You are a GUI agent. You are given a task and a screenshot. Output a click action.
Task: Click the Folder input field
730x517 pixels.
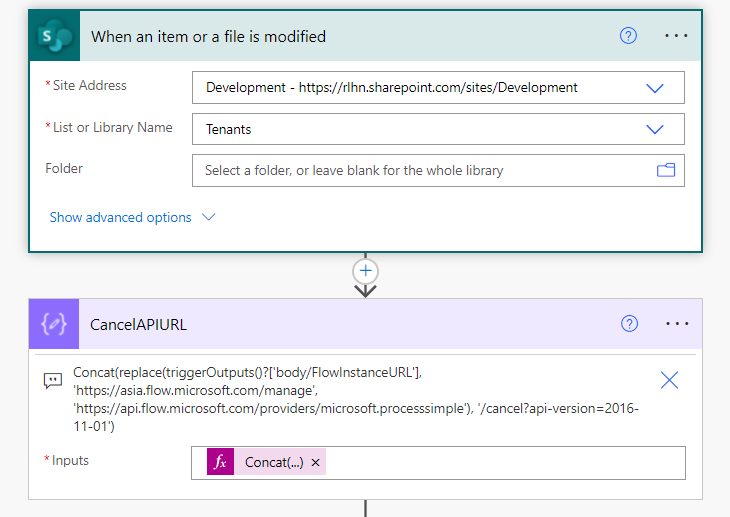(x=420, y=170)
